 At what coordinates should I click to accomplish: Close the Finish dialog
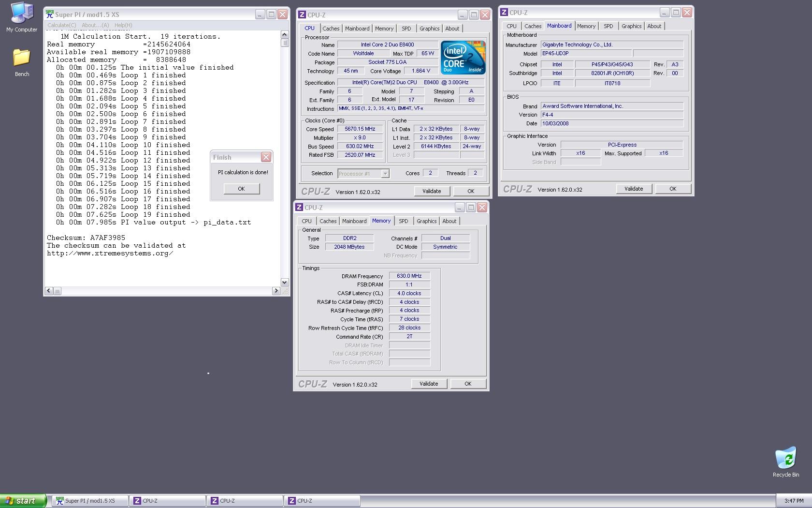point(266,157)
